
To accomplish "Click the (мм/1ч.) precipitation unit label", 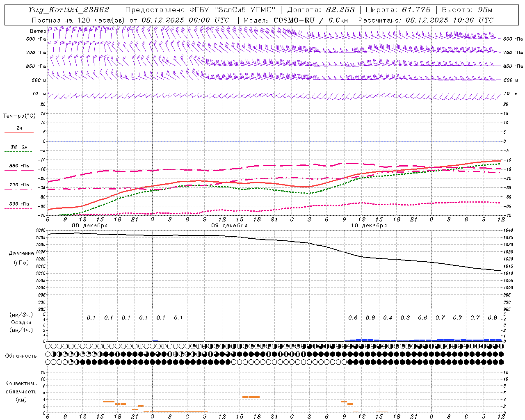I will coord(21,330).
